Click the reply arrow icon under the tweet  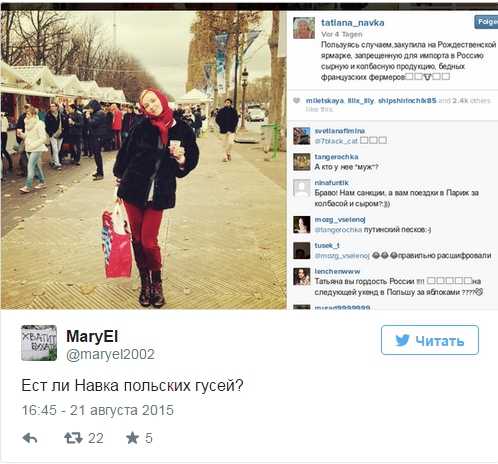30,438
